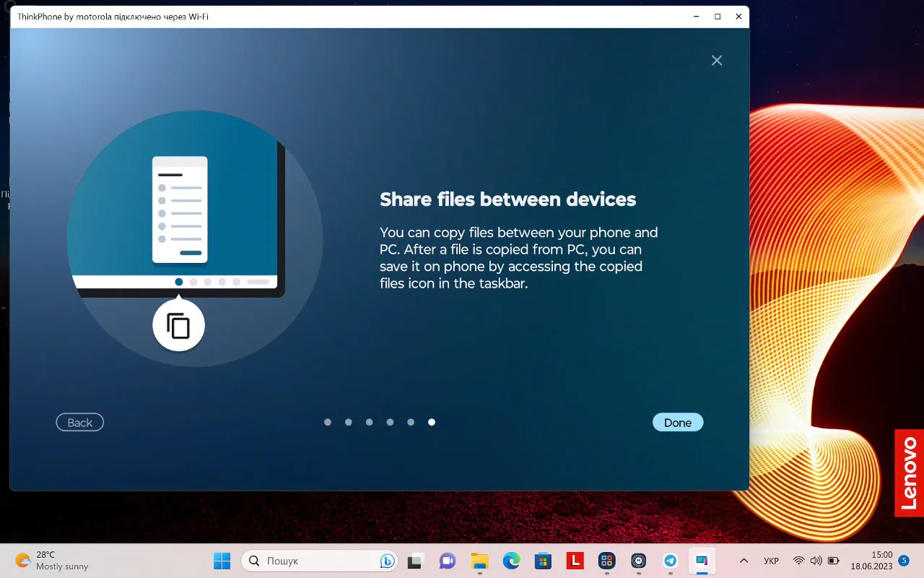924x578 pixels.
Task: Jump to the first tutorial page dot
Action: [x=328, y=422]
